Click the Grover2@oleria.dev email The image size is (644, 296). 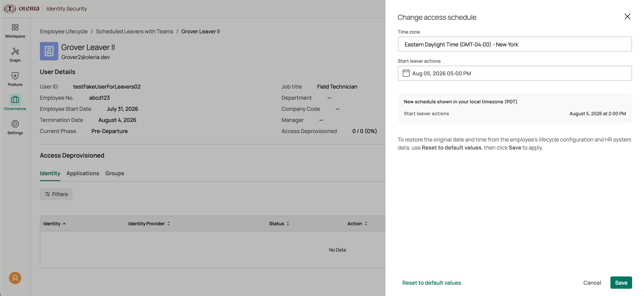86,57
